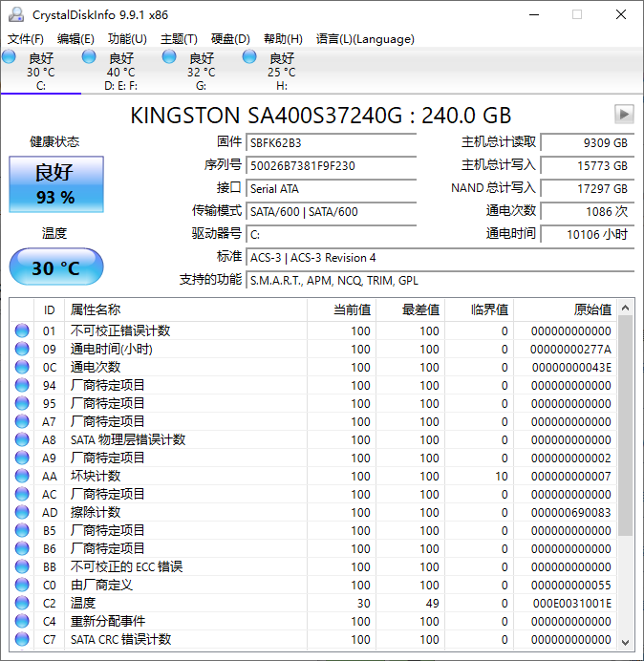Click status orb for attribute B6 row
The image size is (644, 661).
pos(22,548)
